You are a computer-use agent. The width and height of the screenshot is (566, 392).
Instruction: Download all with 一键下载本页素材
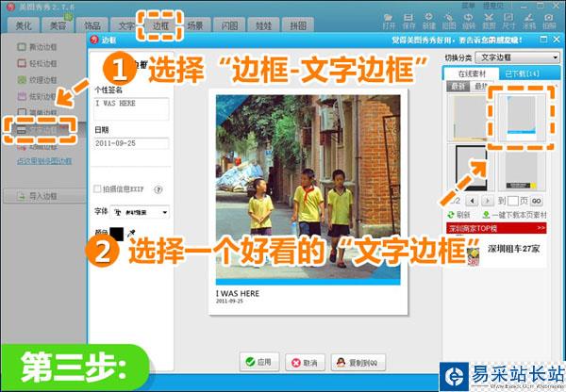pyautogui.click(x=514, y=215)
